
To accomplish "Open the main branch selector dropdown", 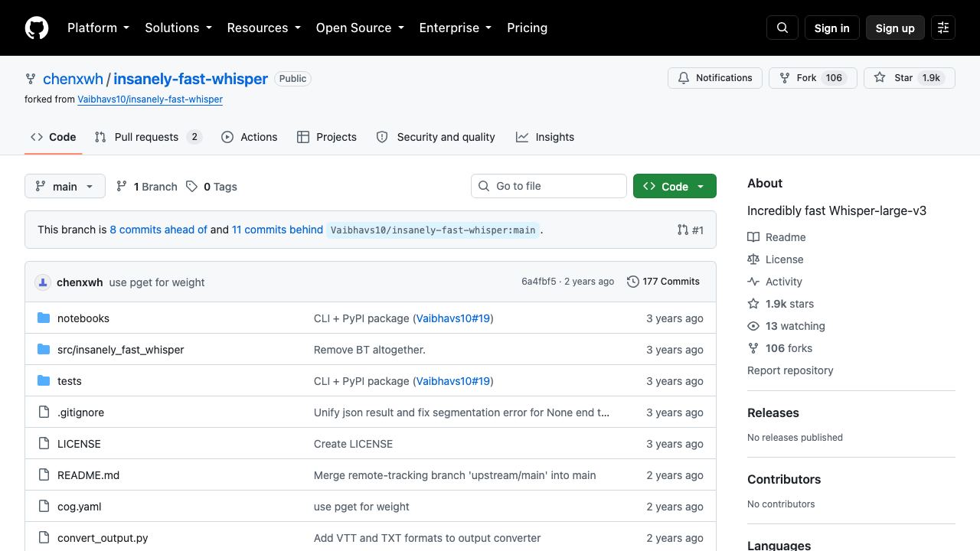I will tap(65, 187).
